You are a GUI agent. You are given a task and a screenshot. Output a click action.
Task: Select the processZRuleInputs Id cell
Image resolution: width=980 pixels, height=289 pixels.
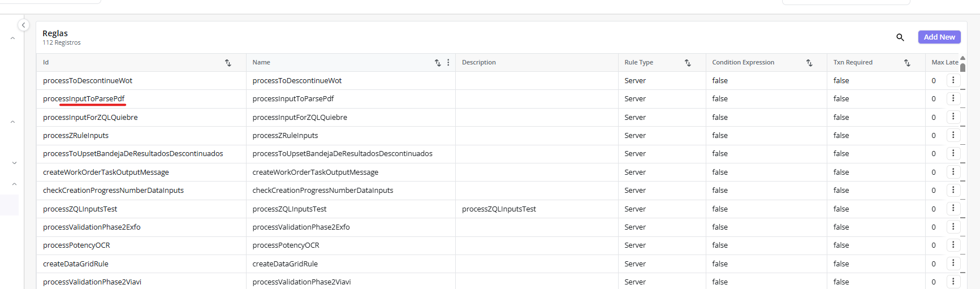click(141, 136)
